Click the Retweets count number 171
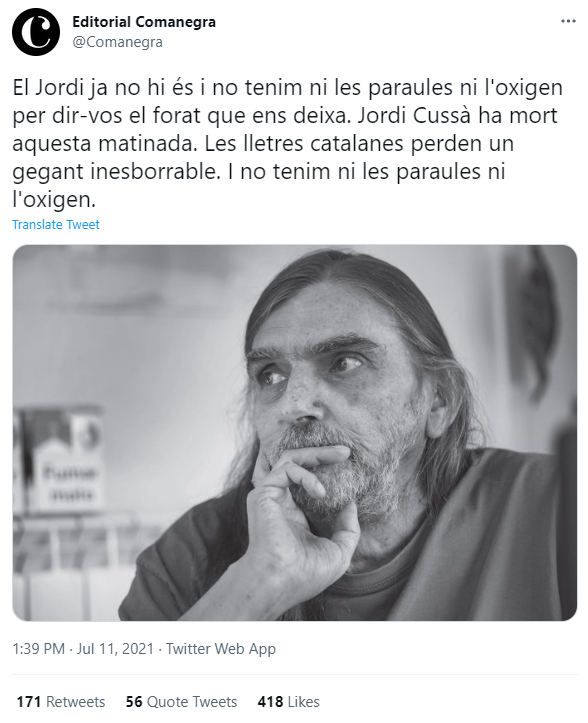This screenshot has height=723, width=588. point(29,702)
